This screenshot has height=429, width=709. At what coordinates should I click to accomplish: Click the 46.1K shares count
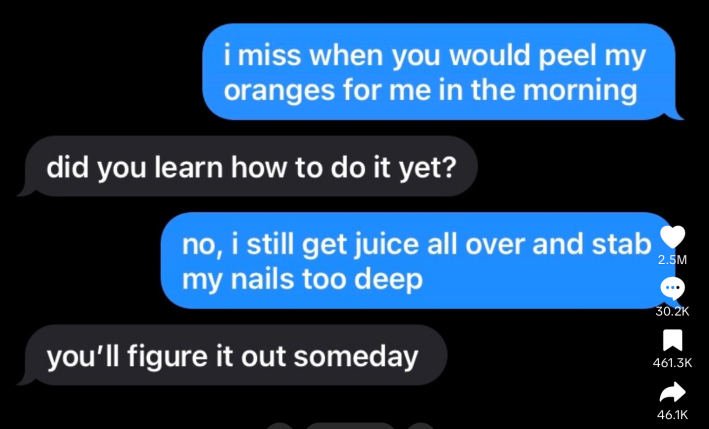pyautogui.click(x=672, y=414)
